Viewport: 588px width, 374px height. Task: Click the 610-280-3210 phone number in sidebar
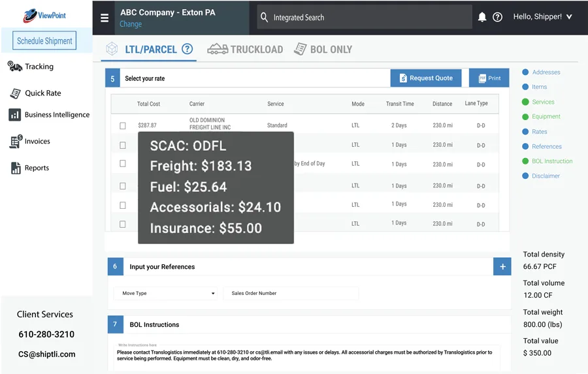pos(46,334)
